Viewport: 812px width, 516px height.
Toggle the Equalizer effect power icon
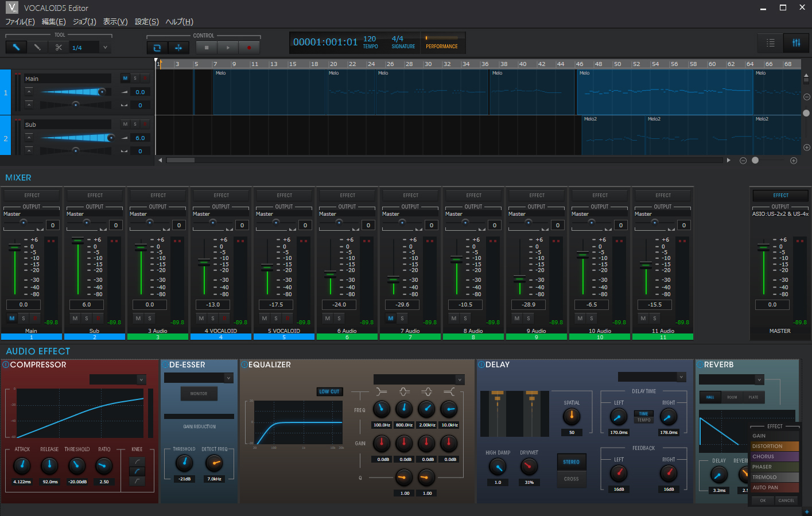(244, 364)
